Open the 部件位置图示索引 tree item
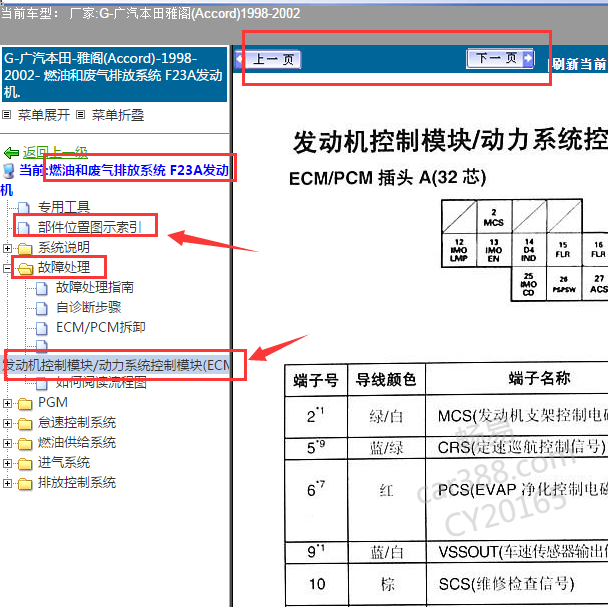The image size is (608, 607). coord(90,227)
